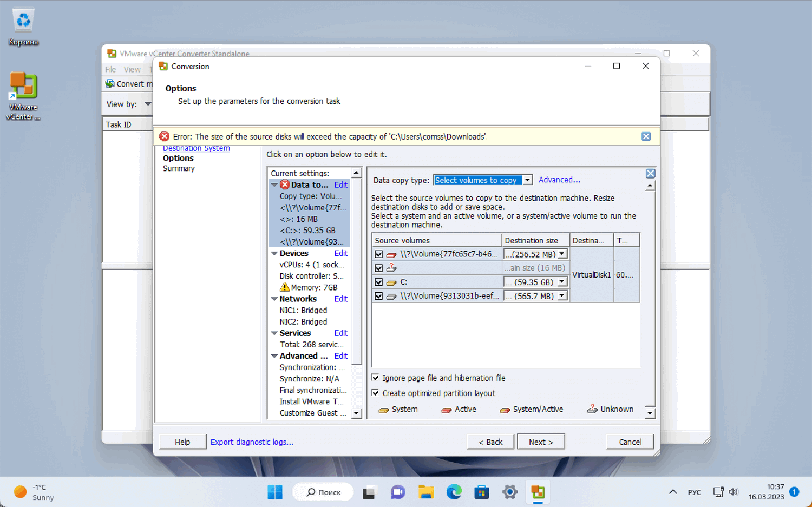This screenshot has height=507, width=812.
Task: Open the Advanced data copy link
Action: point(559,180)
